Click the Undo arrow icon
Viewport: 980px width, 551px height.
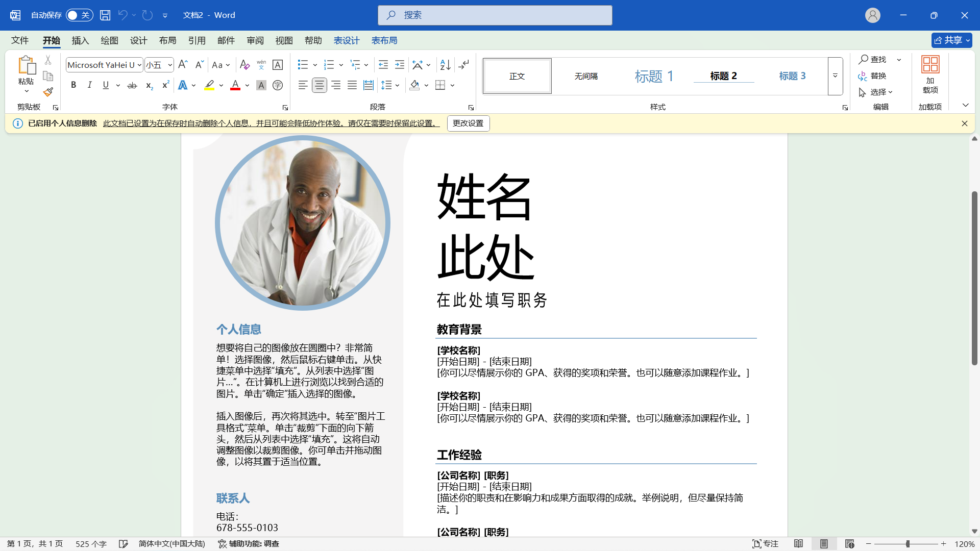122,15
